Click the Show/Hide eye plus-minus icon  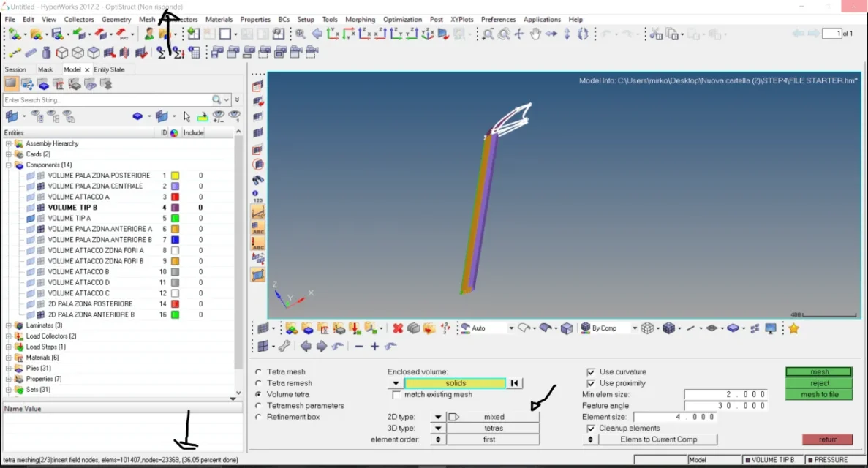[x=219, y=116]
